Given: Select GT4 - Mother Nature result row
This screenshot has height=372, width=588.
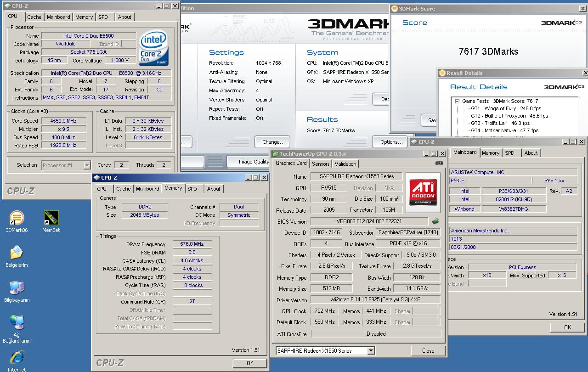Looking at the screenshot, I should [504, 130].
